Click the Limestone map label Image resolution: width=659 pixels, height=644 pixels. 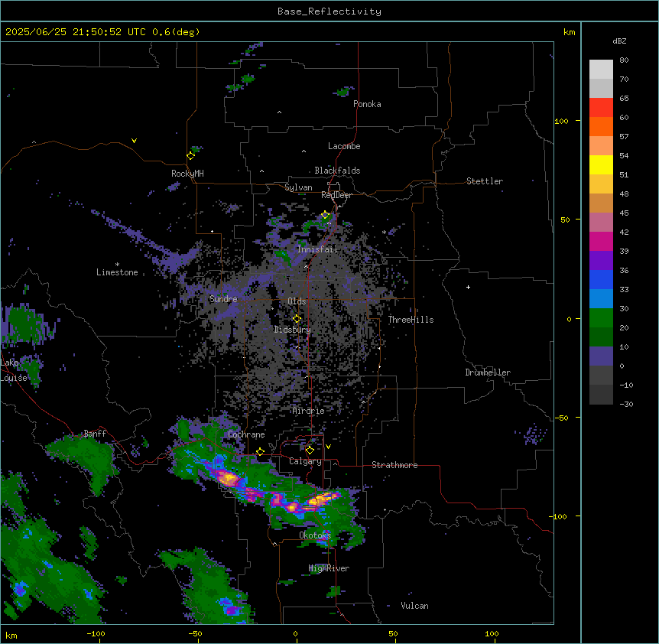pyautogui.click(x=117, y=272)
